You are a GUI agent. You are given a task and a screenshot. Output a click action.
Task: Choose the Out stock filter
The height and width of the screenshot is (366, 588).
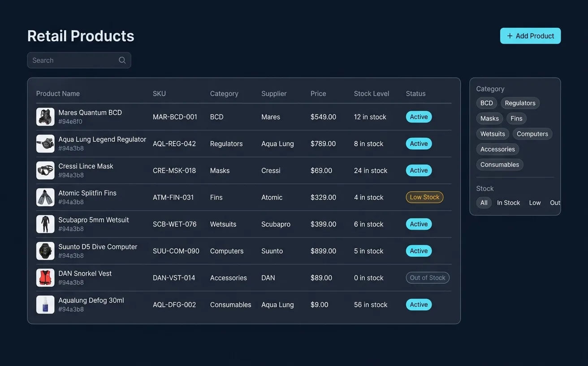(555, 203)
